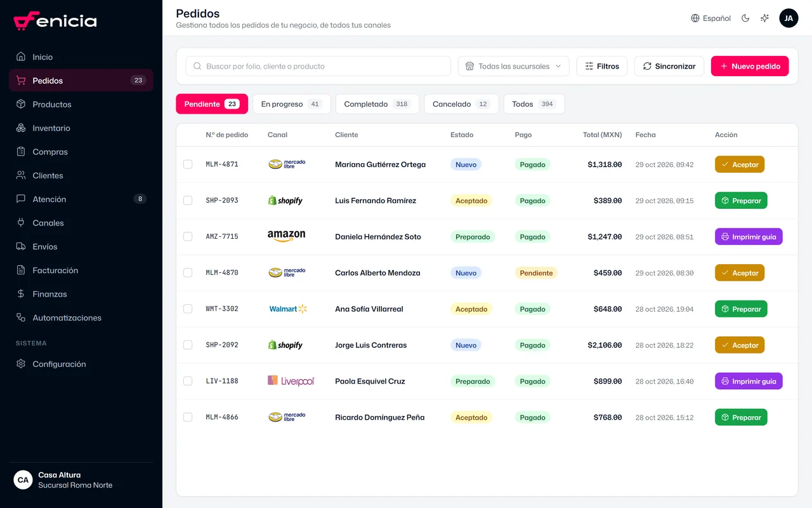
Task: Select the Todos tab
Action: pyautogui.click(x=534, y=104)
